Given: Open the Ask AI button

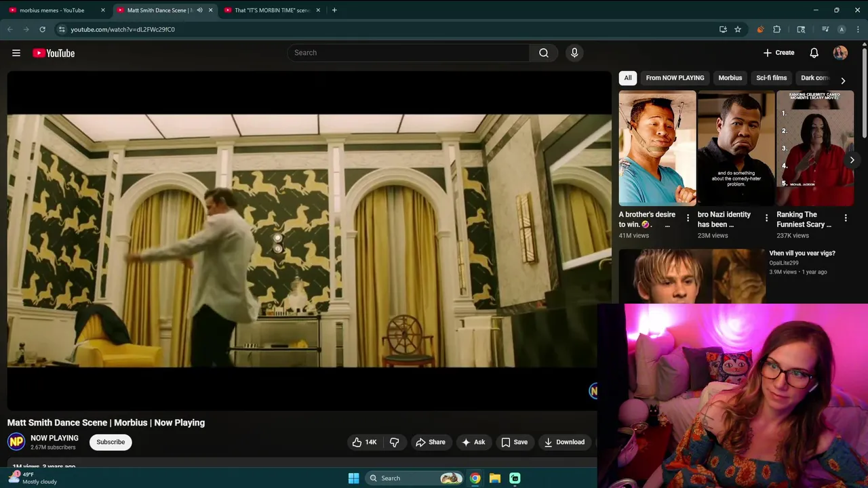Looking at the screenshot, I should pos(473,442).
